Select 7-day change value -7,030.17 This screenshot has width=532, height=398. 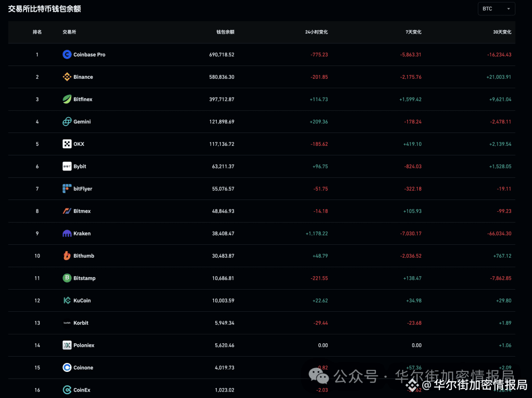tap(410, 234)
